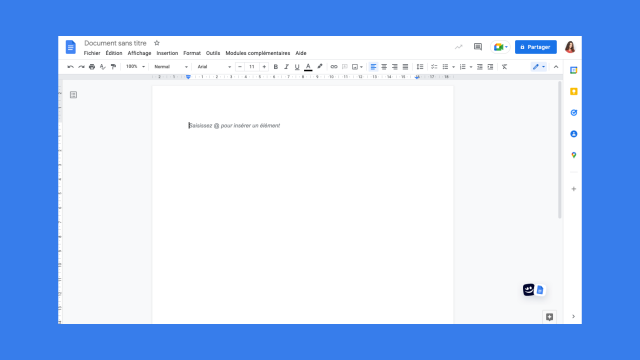Viewport: 640px width, 360px height.
Task: Open the comment history
Action: click(478, 47)
